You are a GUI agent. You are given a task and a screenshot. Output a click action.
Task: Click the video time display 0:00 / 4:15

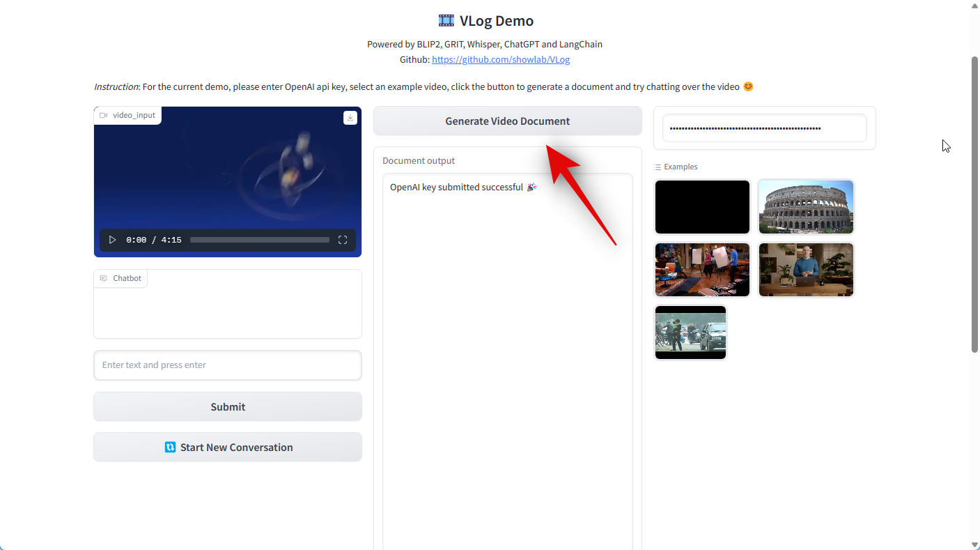coord(154,240)
